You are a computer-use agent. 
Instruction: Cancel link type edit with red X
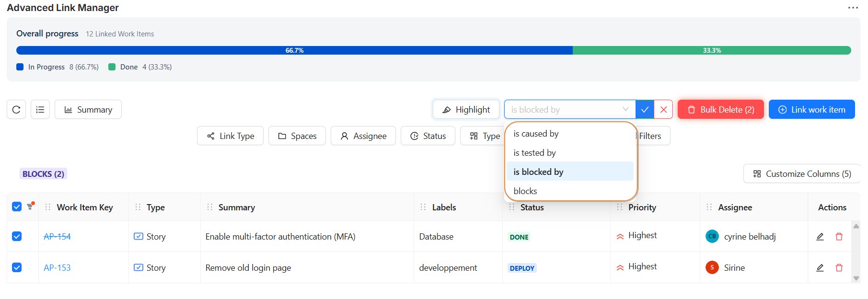click(x=663, y=110)
